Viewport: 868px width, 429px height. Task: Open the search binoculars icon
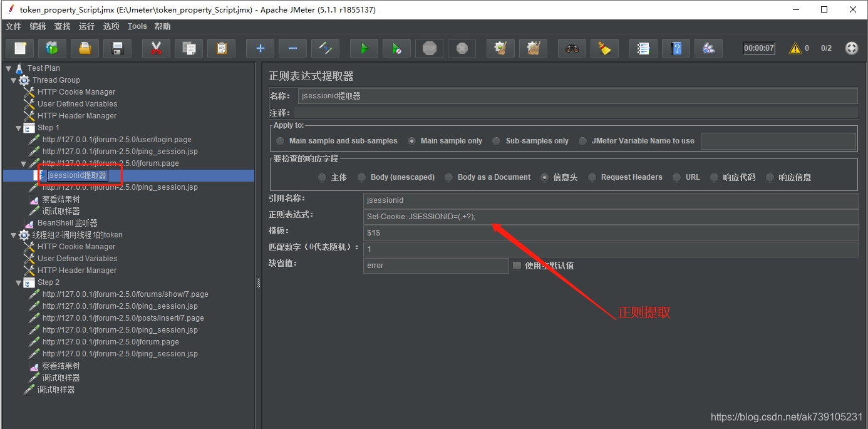(x=571, y=48)
